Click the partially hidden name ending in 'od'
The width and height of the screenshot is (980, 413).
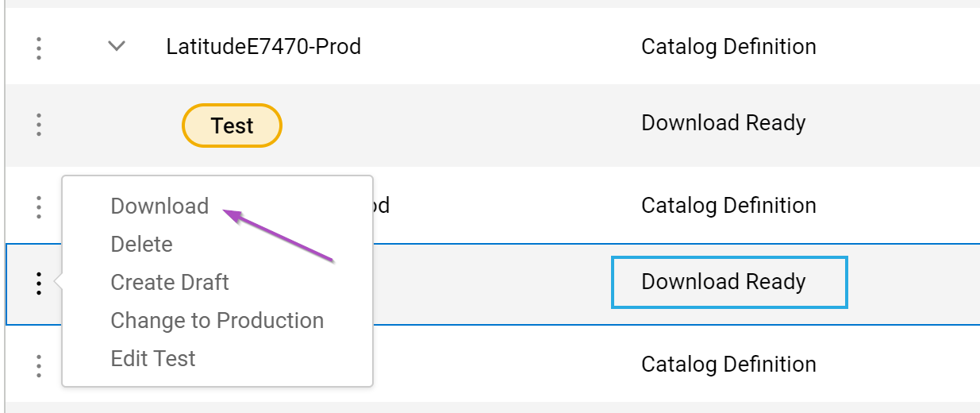point(381,206)
